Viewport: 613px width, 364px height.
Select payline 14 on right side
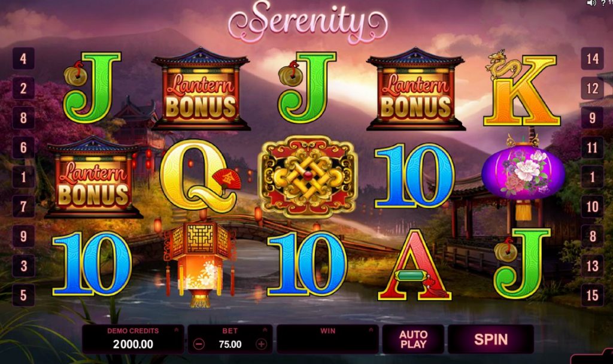(592, 59)
